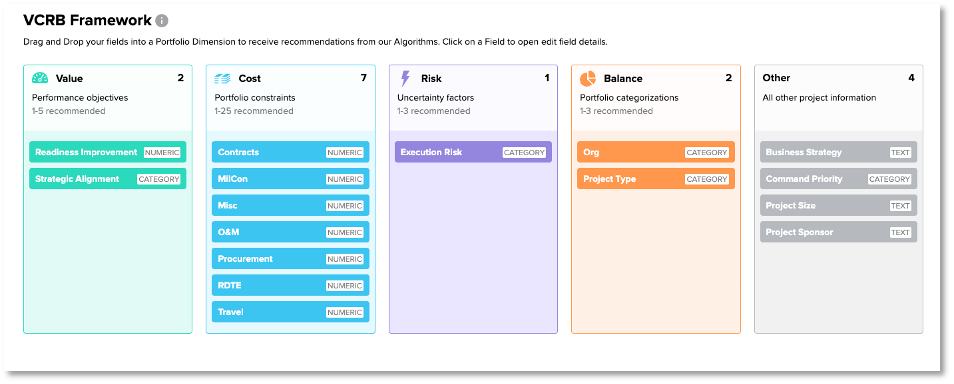
Task: Select the Org balance field
Action: click(656, 152)
